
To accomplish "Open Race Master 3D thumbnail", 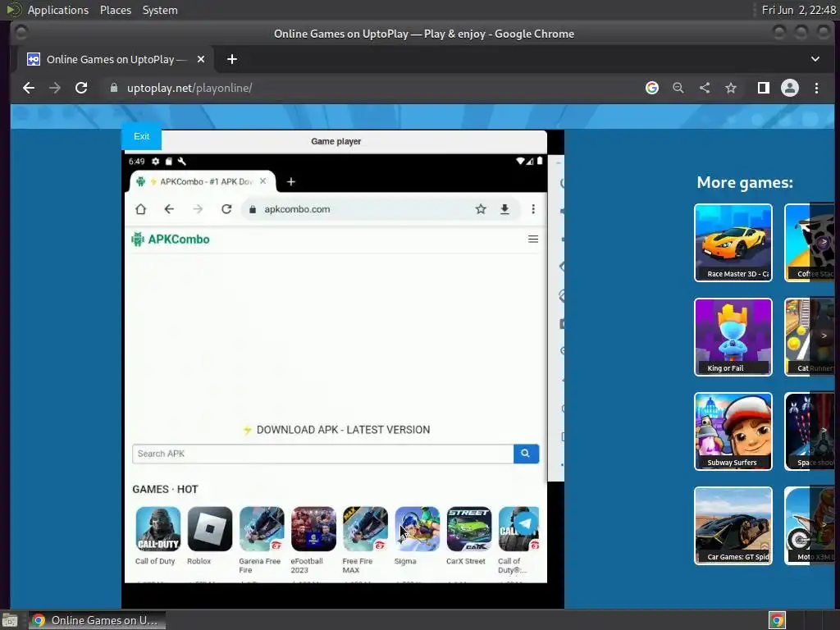I will pyautogui.click(x=733, y=243).
